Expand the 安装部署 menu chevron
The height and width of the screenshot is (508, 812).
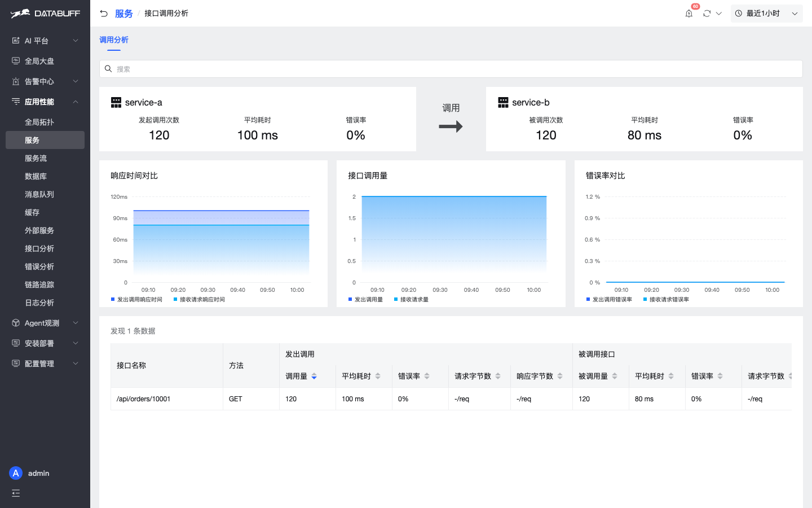coord(76,343)
